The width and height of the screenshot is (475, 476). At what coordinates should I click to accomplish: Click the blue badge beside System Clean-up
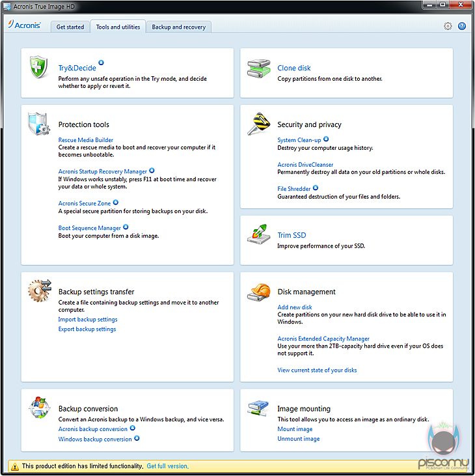326,139
